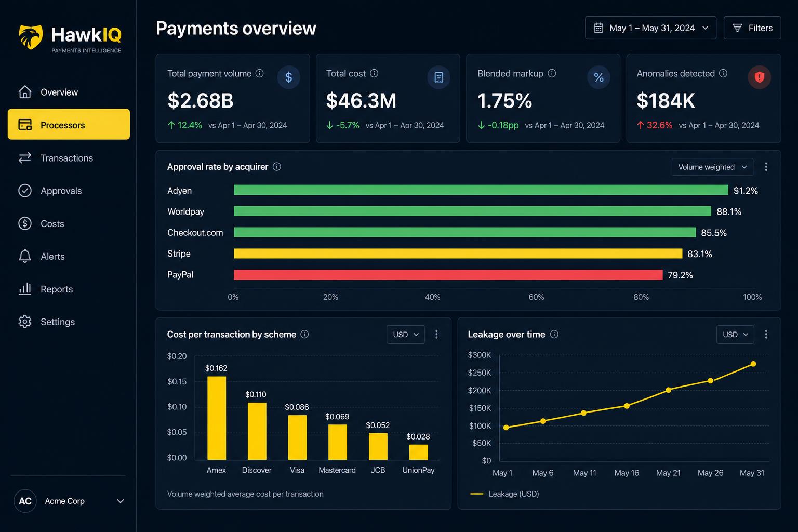Click the Checkout.com approval rate bar

point(464,232)
